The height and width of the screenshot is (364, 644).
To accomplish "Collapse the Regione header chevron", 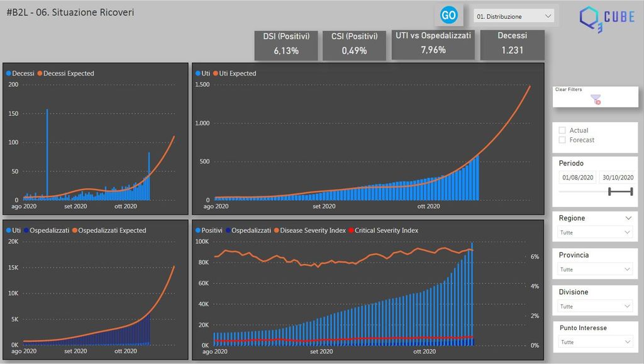I will (628, 218).
